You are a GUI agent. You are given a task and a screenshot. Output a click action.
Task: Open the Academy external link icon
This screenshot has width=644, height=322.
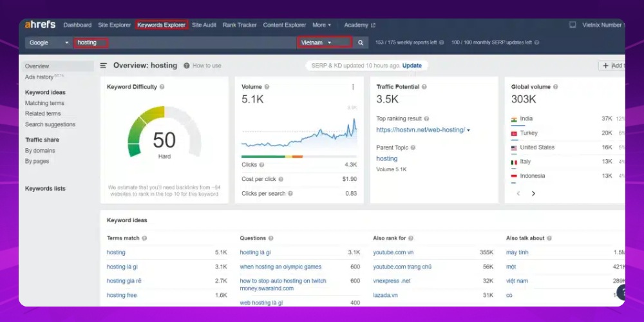[373, 26]
